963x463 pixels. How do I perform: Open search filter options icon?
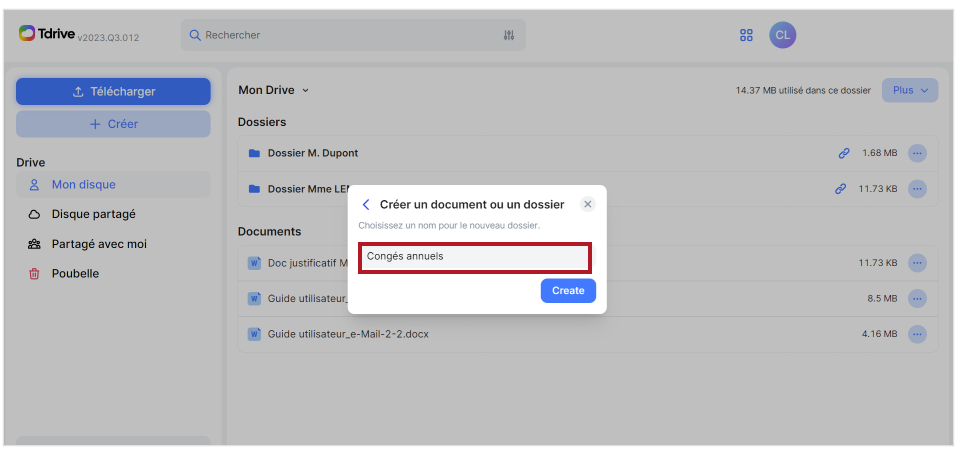(x=509, y=35)
